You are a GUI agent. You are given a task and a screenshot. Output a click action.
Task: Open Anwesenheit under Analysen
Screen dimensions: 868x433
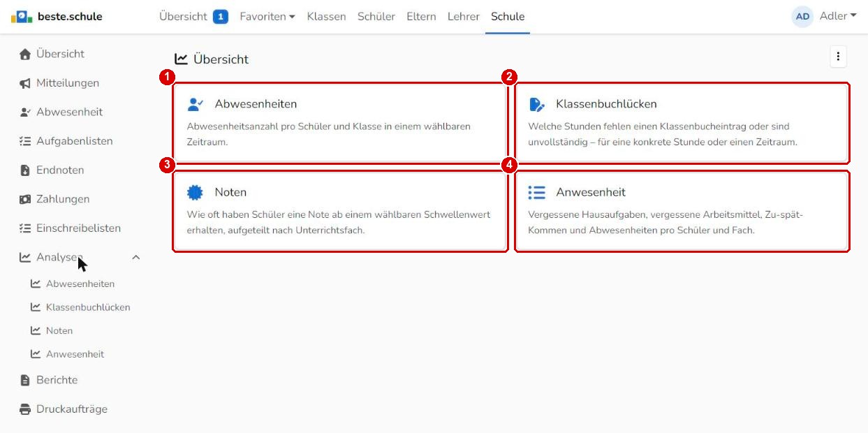75,354
